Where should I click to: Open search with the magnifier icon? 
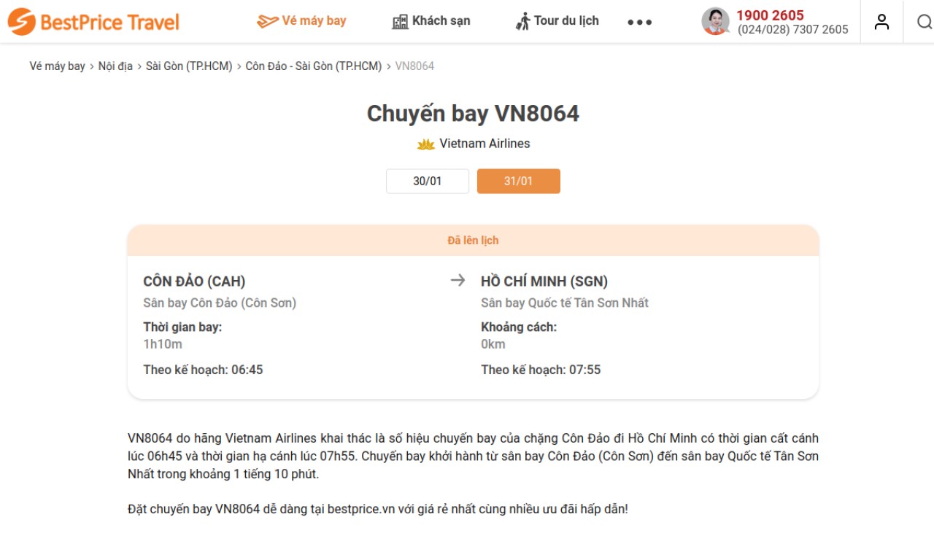click(x=924, y=22)
